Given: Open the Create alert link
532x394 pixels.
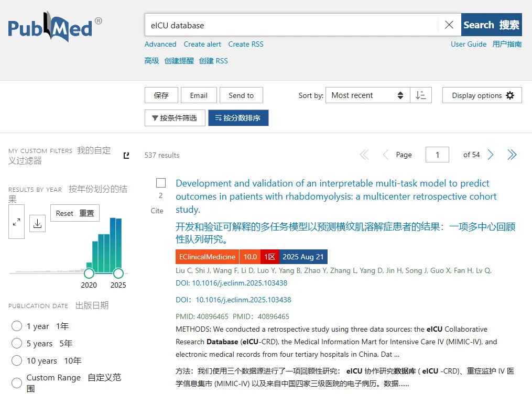Looking at the screenshot, I should [202, 44].
